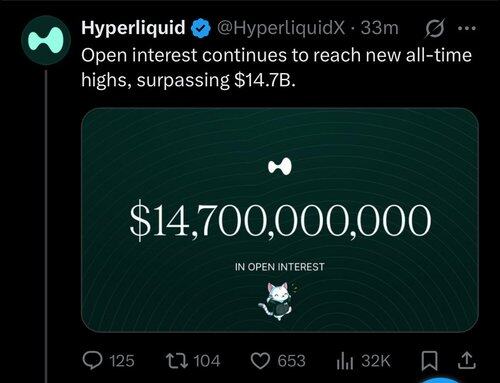This screenshot has width=500, height=383.
Task: Bookmark this post
Action: point(429,361)
